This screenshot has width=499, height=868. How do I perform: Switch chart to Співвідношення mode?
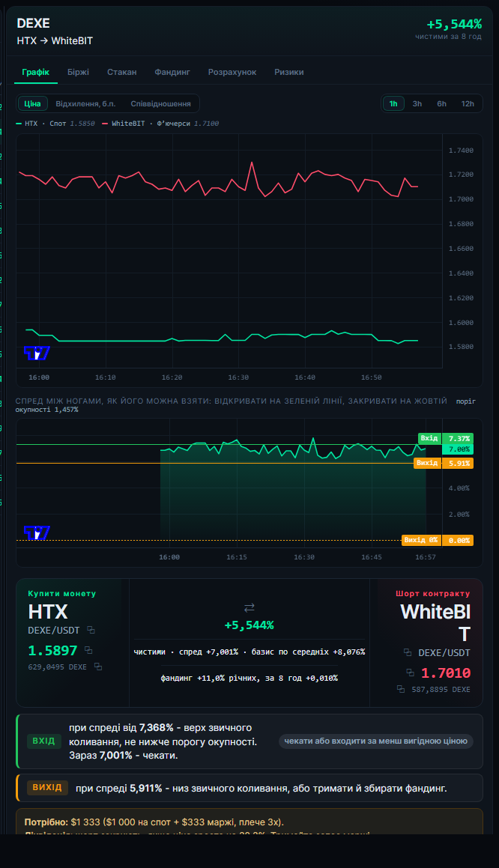[160, 103]
